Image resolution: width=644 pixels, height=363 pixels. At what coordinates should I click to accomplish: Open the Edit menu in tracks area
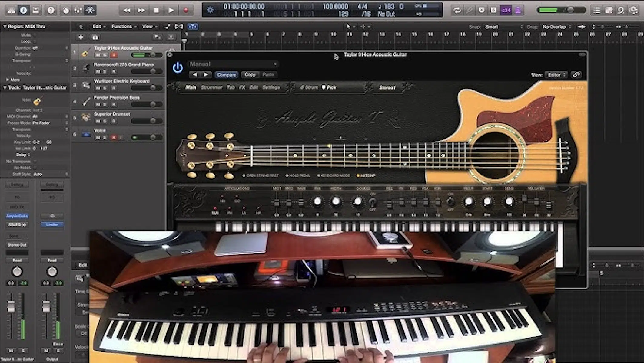[99, 27]
